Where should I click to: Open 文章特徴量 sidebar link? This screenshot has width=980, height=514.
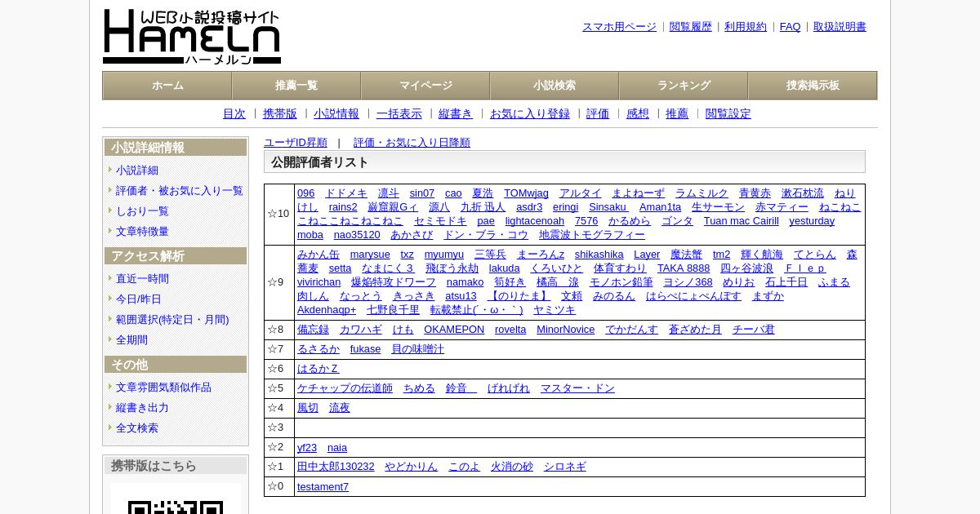(142, 232)
